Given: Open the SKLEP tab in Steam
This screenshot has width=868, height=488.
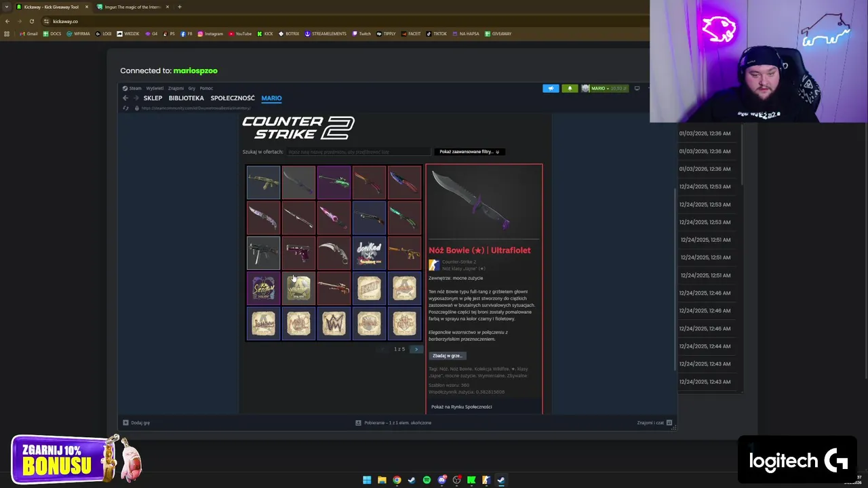Looking at the screenshot, I should (x=153, y=98).
